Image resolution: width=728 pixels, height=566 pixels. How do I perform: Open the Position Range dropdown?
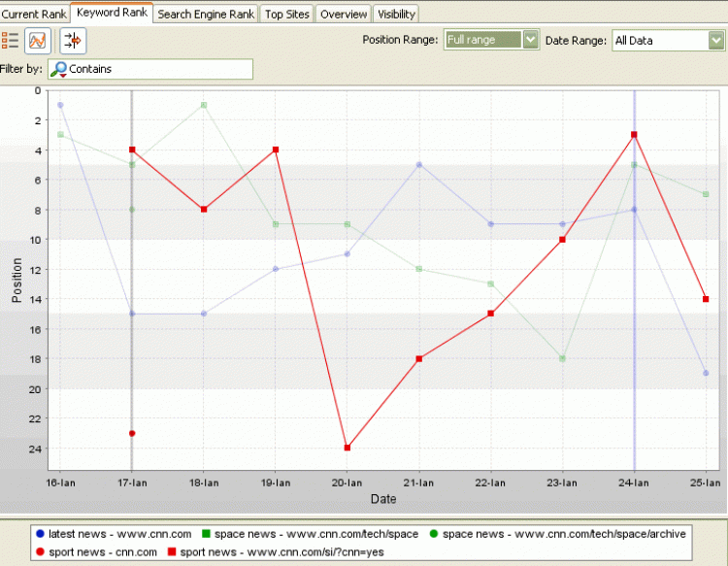click(x=490, y=40)
